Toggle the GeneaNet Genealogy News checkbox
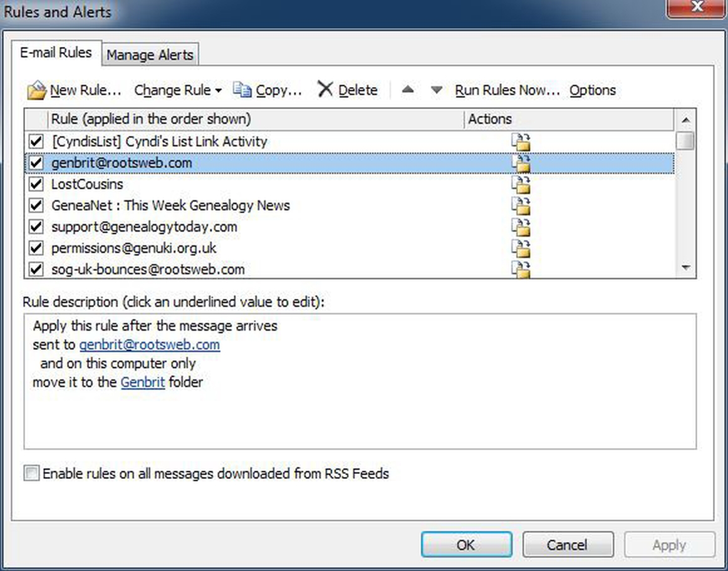 [x=36, y=205]
